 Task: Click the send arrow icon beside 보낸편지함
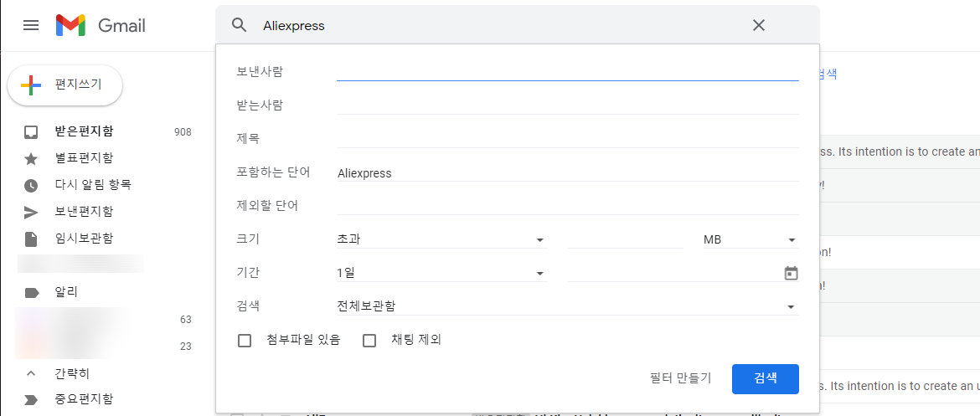(31, 213)
